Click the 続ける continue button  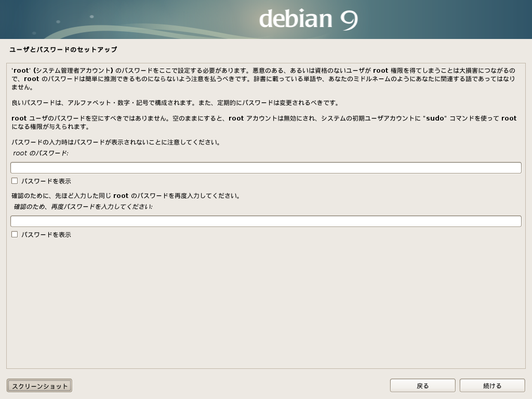click(x=493, y=386)
